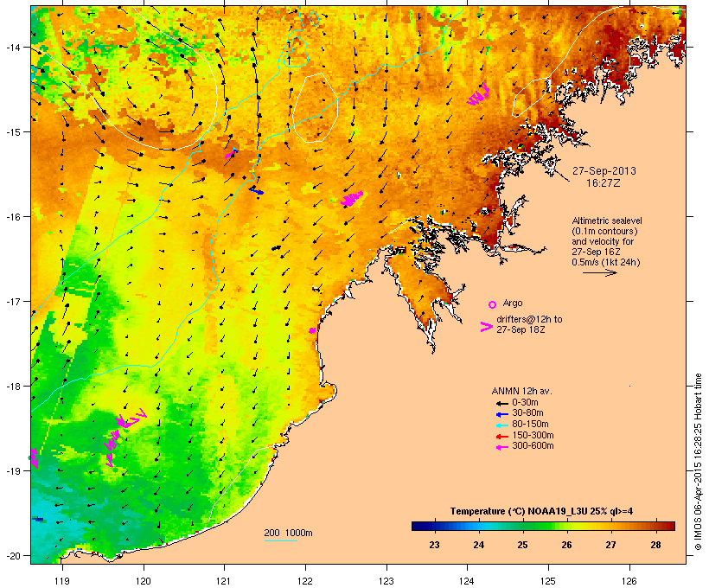This screenshot has width=709, height=588.
Task: Click the 'Argo' legend label
Action: [x=513, y=303]
